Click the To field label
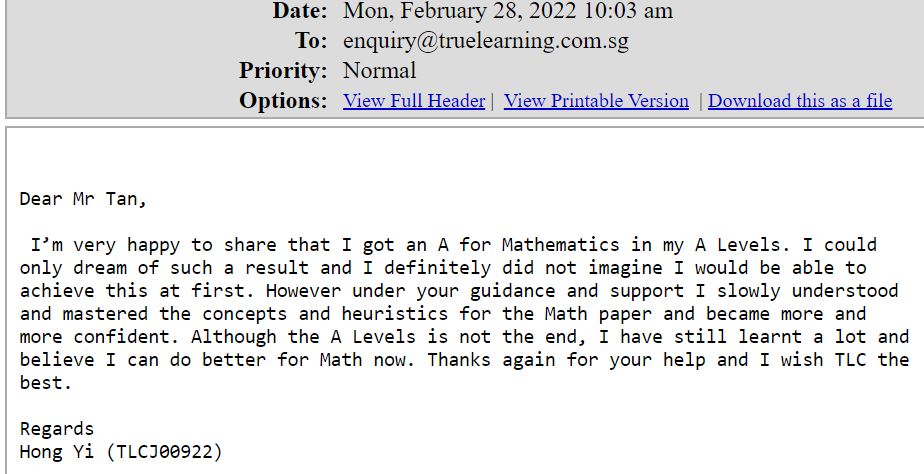 pyautogui.click(x=311, y=41)
